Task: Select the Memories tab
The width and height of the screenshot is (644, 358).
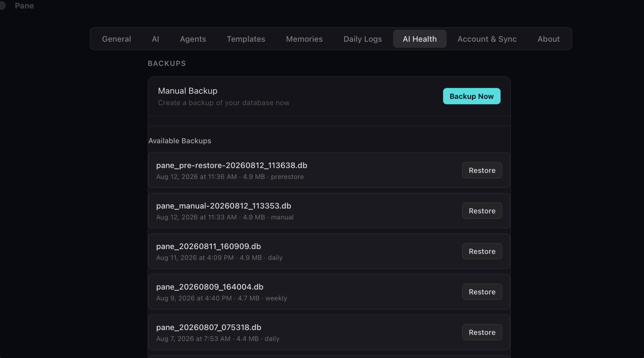Action: click(304, 39)
